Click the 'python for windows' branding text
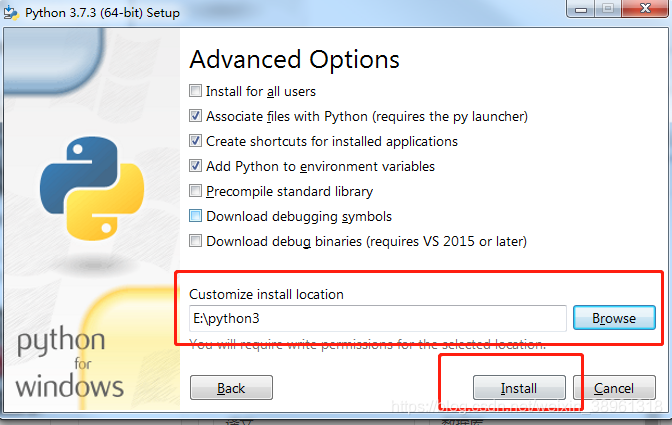This screenshot has width=672, height=425. (x=70, y=362)
